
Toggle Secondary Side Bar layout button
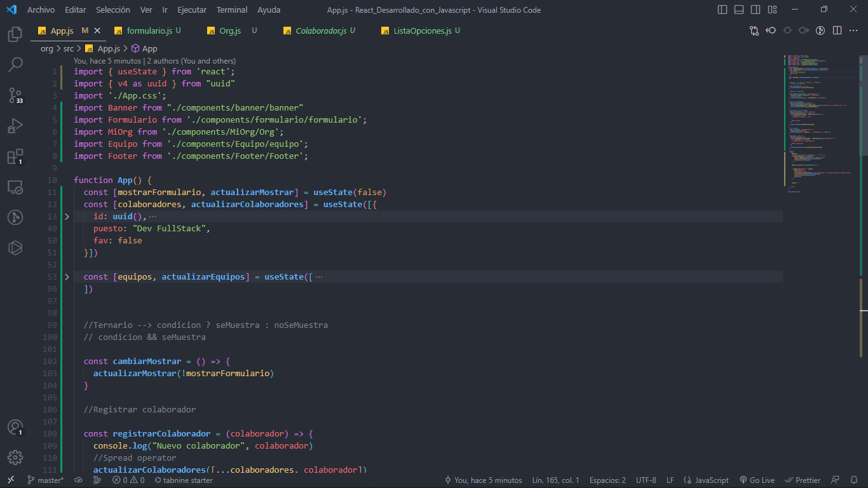[x=756, y=10]
